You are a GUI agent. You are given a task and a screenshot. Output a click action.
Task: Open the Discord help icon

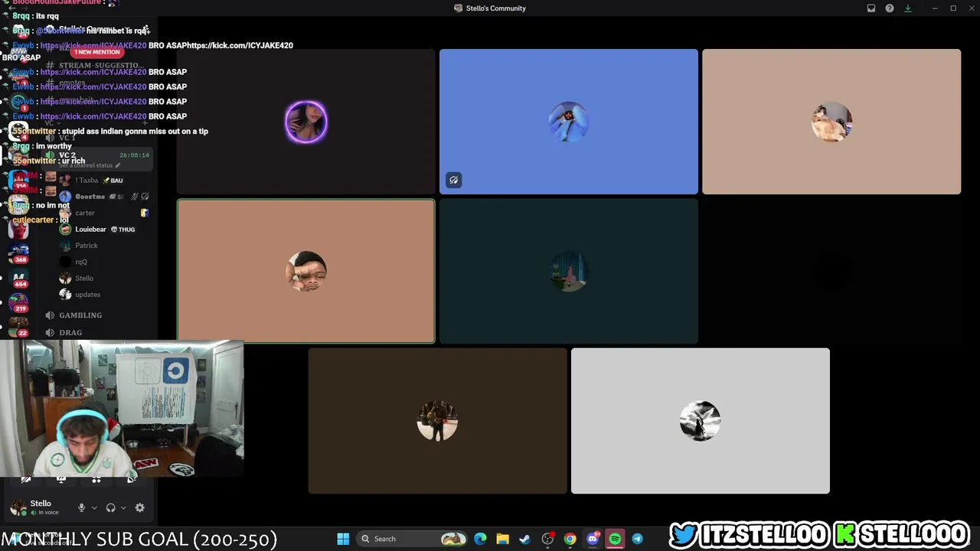point(890,8)
